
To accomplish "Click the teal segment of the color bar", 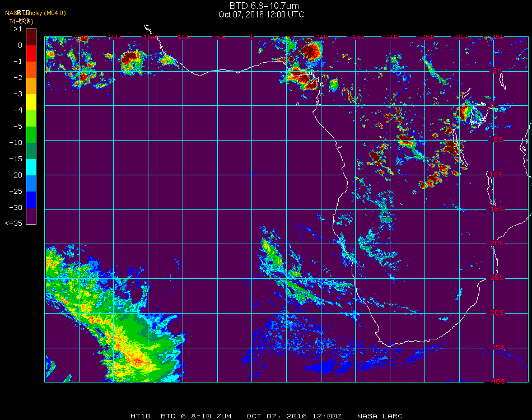I will [x=31, y=151].
